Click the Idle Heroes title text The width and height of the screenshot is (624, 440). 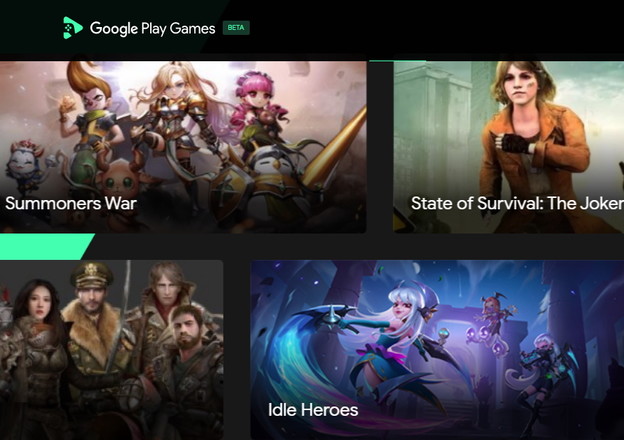pyautogui.click(x=313, y=410)
